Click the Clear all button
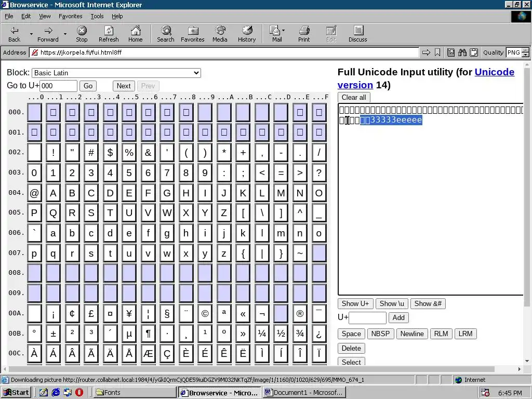532x399 pixels. (x=354, y=97)
